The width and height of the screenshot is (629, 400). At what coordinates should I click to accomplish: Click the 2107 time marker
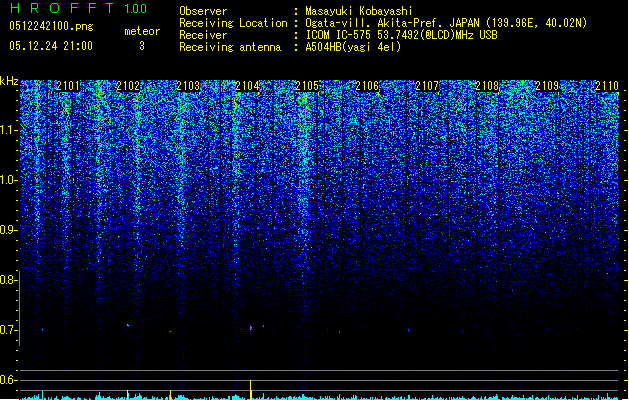(427, 85)
